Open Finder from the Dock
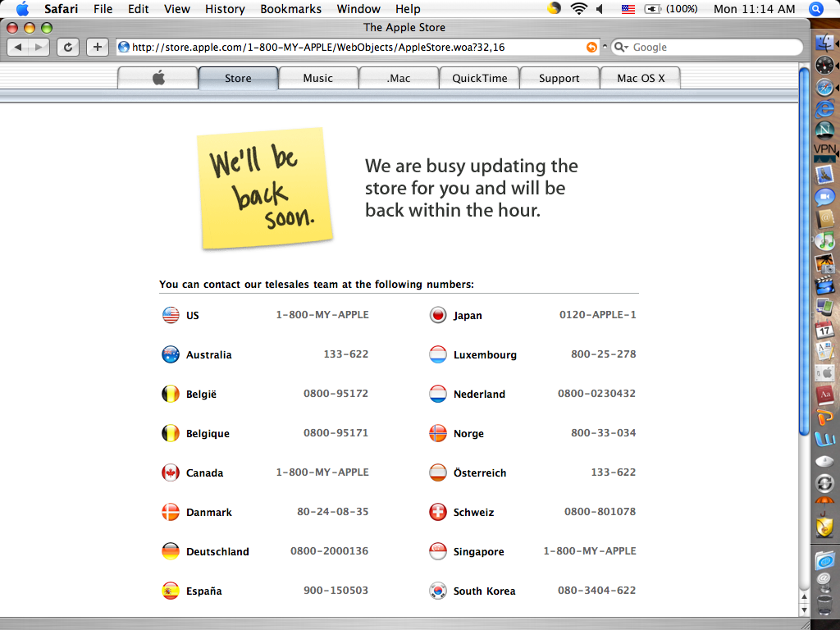This screenshot has height=630, width=840. (824, 43)
